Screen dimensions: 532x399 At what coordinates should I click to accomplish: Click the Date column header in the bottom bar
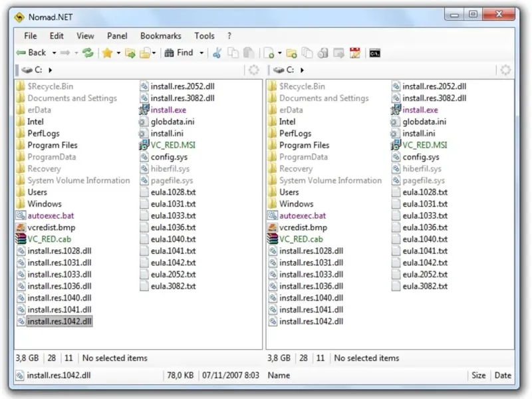click(503, 375)
